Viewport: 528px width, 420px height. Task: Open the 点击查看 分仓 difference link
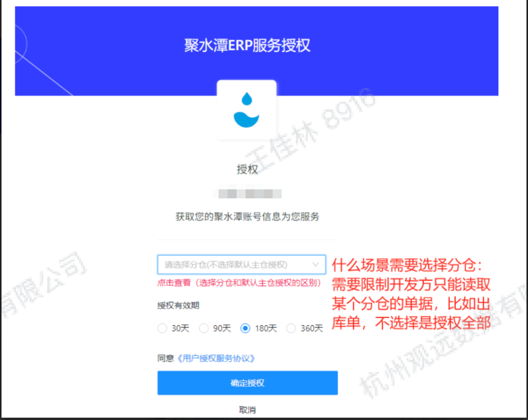(239, 283)
